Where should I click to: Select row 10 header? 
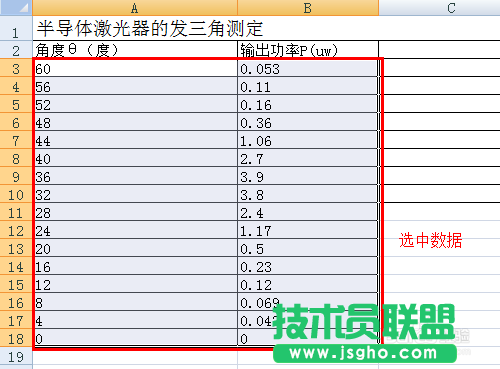pos(16,194)
